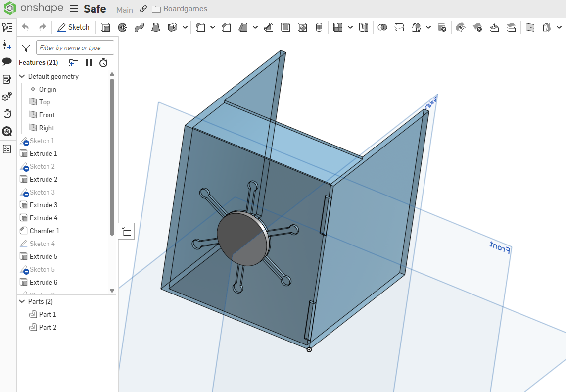Open the fillet tool dropdown arrow
Screen dimensions: 566x392
coord(213,27)
